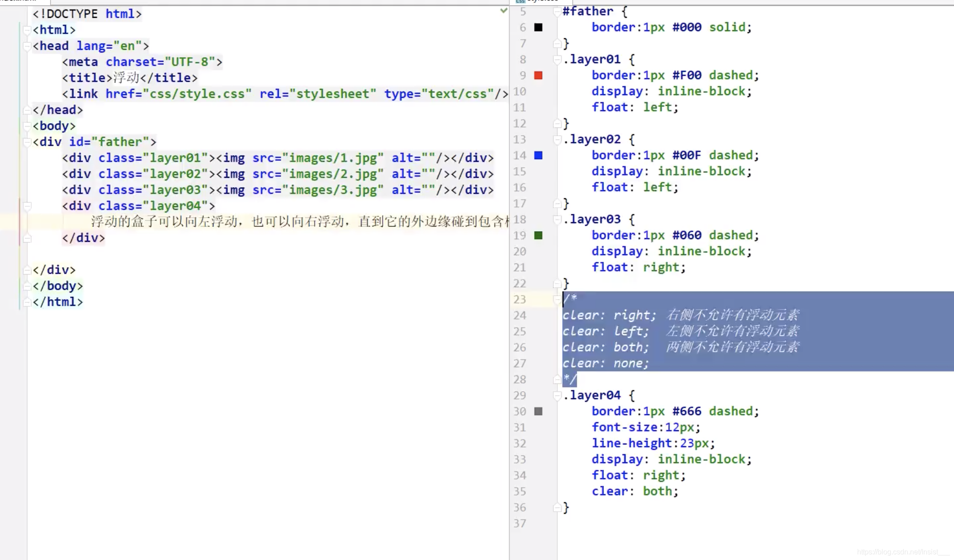The width and height of the screenshot is (954, 560).
Task: Fold the <html> tag in HTML editor
Action: click(27, 30)
